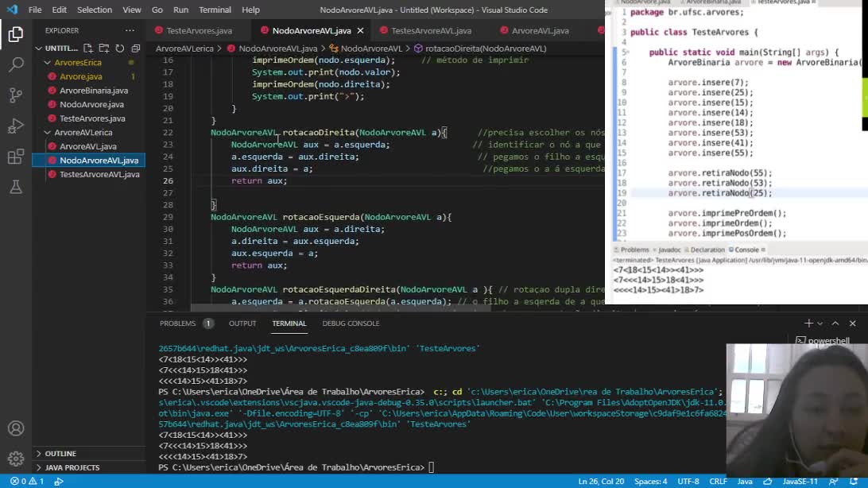Change line endings via CRLF
Viewport: 868px width, 488px height.
[718, 482]
